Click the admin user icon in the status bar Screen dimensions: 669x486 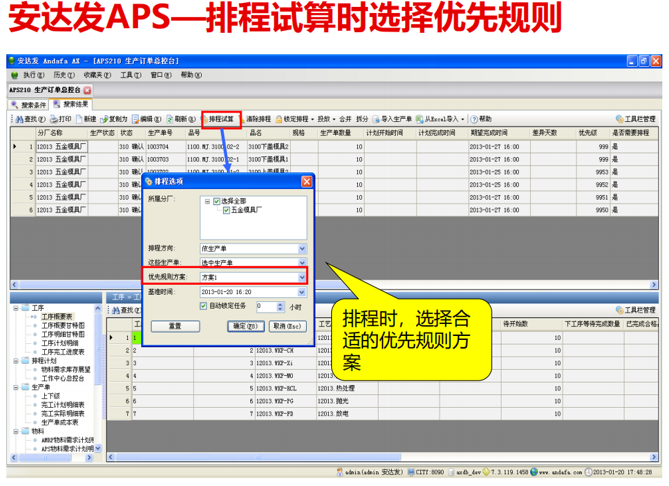tap(340, 472)
